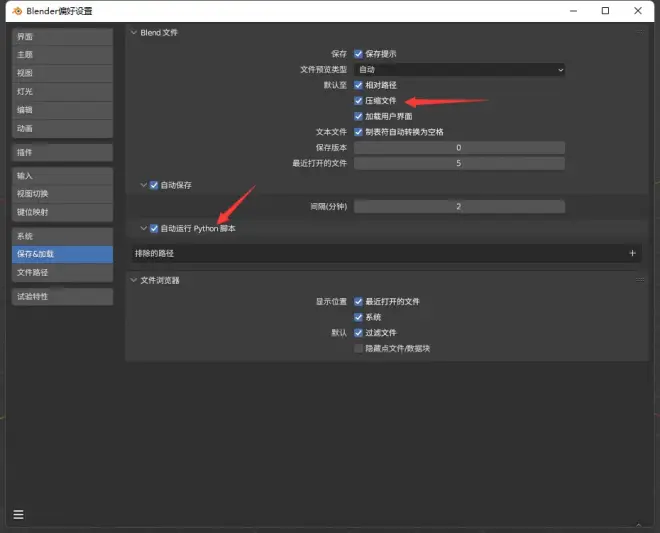Click the Blender logo in title bar
The width and height of the screenshot is (660, 533).
click(x=17, y=11)
